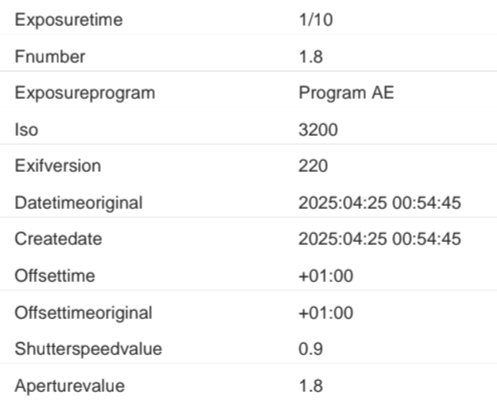Viewport: 497px width, 406px height.
Task: Select the Exifversion label
Action: click(x=58, y=166)
